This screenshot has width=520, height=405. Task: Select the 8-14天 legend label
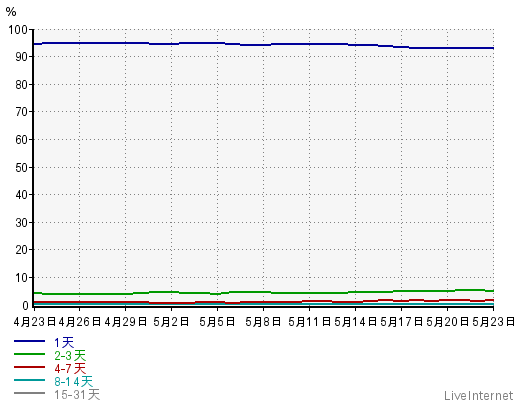(x=73, y=382)
